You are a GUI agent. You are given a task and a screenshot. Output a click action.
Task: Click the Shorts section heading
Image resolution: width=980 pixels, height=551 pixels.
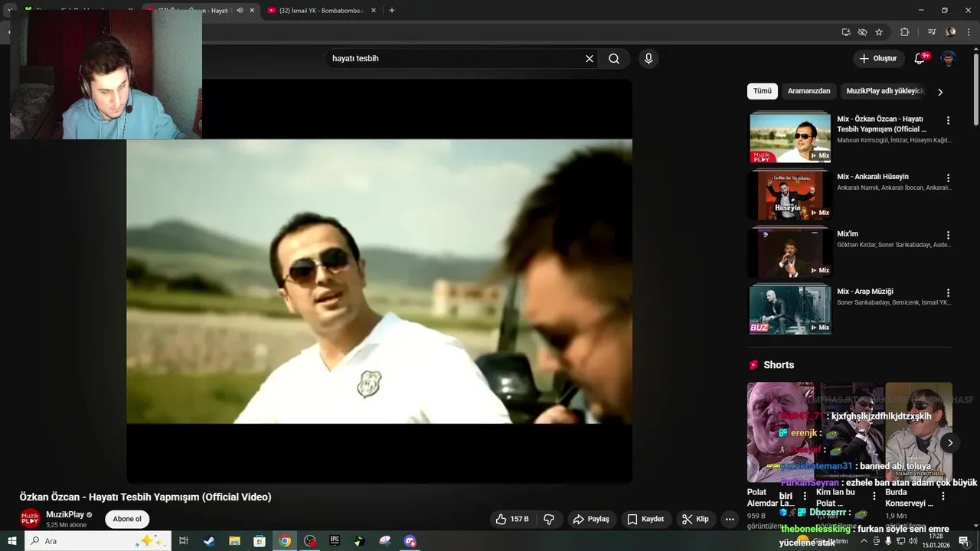click(779, 365)
